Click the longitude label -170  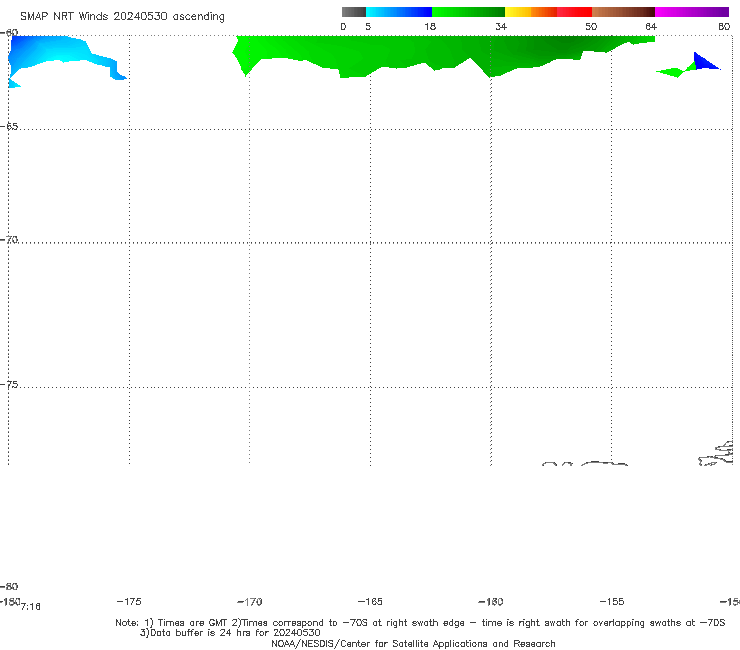(250, 602)
